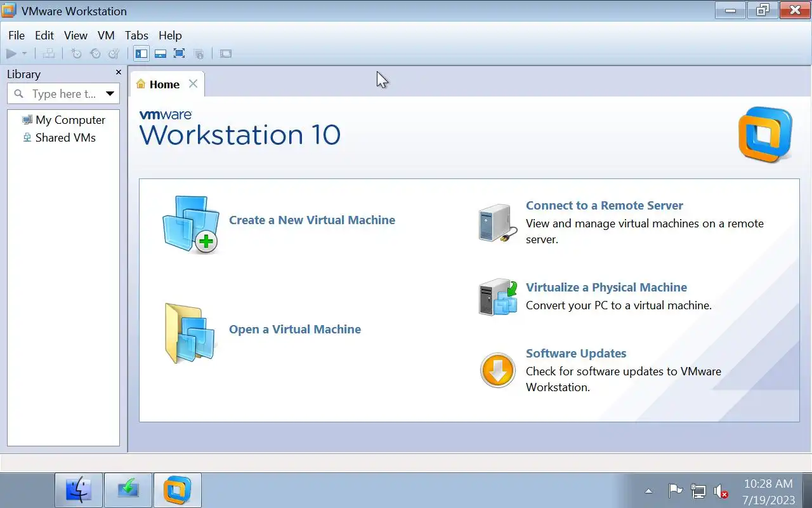Image resolution: width=812 pixels, height=508 pixels.
Task: Click the Virtualize a Physical Machine icon
Action: pos(498,297)
